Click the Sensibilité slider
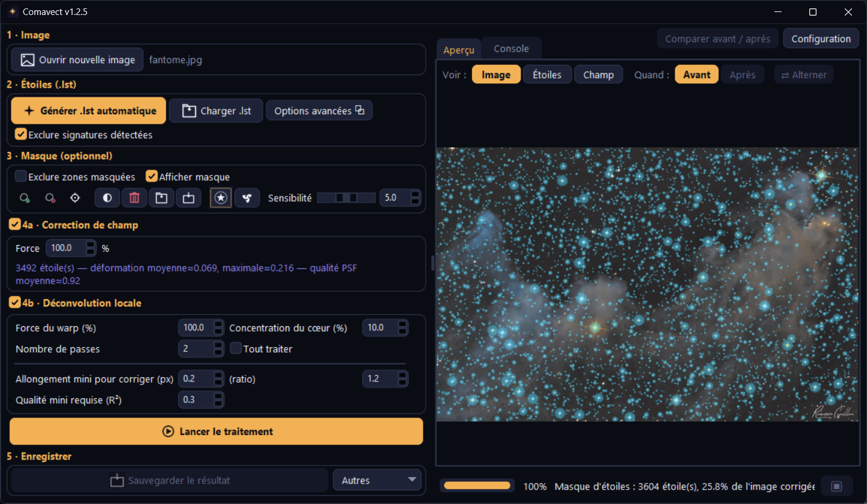Viewport: 867px width, 504px height. 346,198
